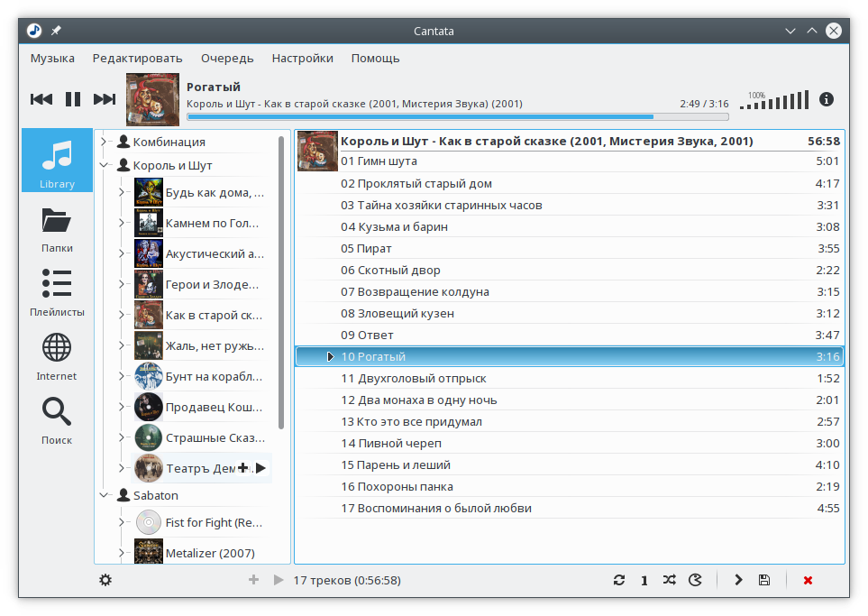868x616 pixels.
Task: Open the Library sidebar view
Action: point(57,161)
